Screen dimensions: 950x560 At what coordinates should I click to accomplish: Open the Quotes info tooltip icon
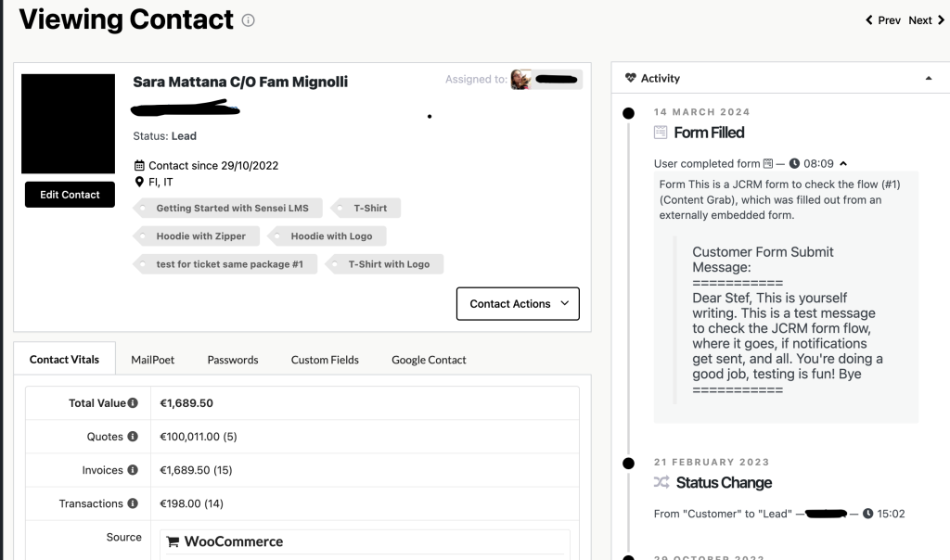133,436
